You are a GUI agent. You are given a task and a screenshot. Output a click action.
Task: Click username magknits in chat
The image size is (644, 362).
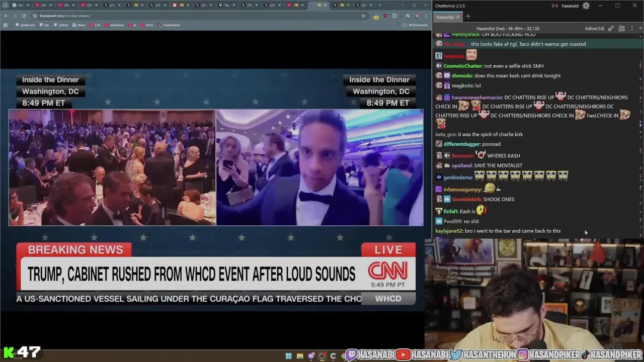tap(462, 86)
